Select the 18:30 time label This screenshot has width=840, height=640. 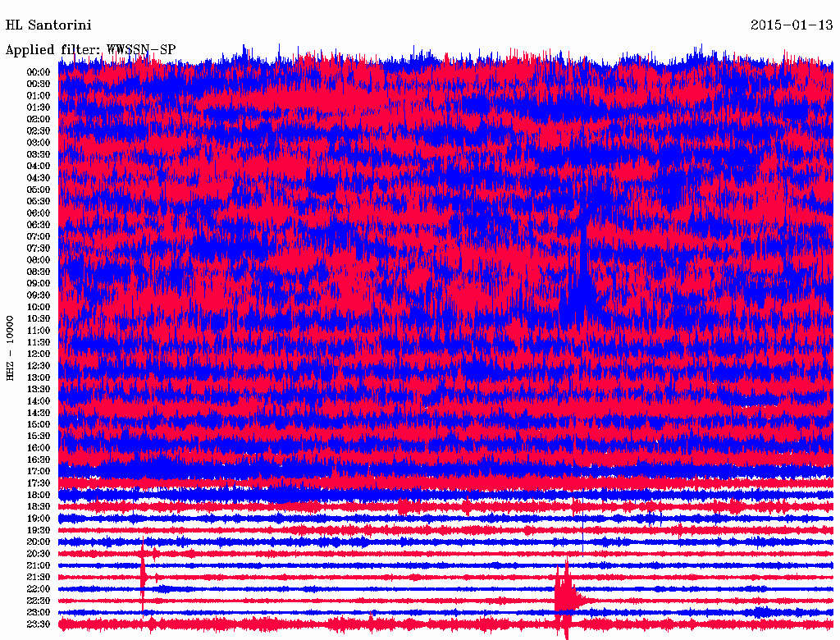[x=39, y=506]
